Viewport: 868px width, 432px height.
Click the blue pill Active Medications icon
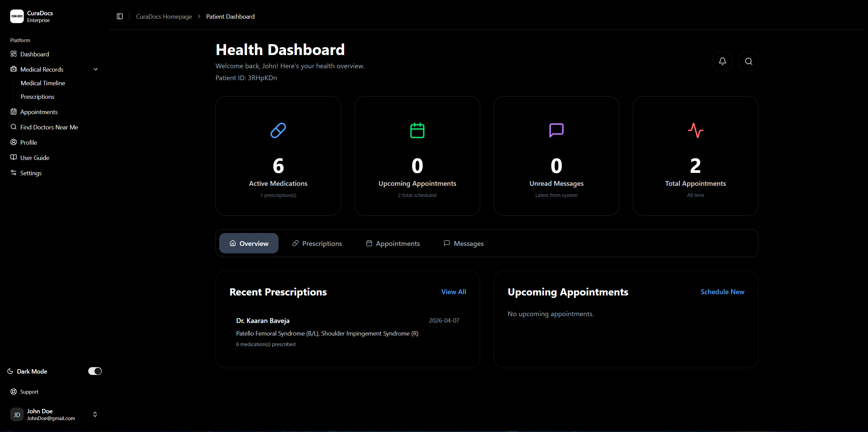tap(278, 130)
